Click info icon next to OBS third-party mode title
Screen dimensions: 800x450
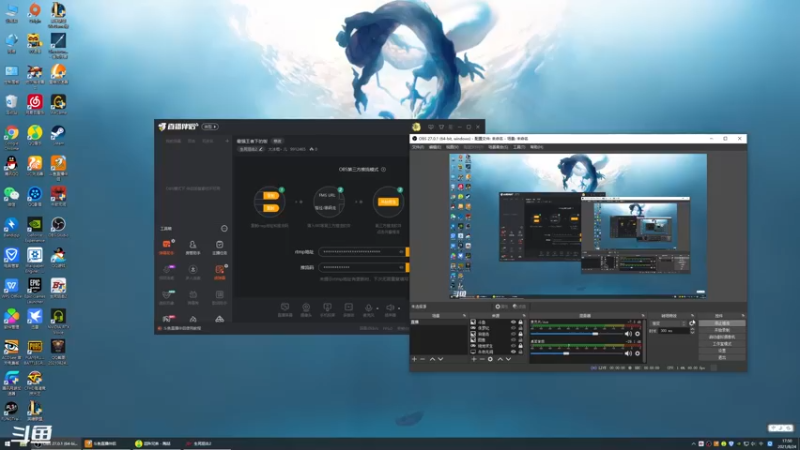[x=384, y=169]
